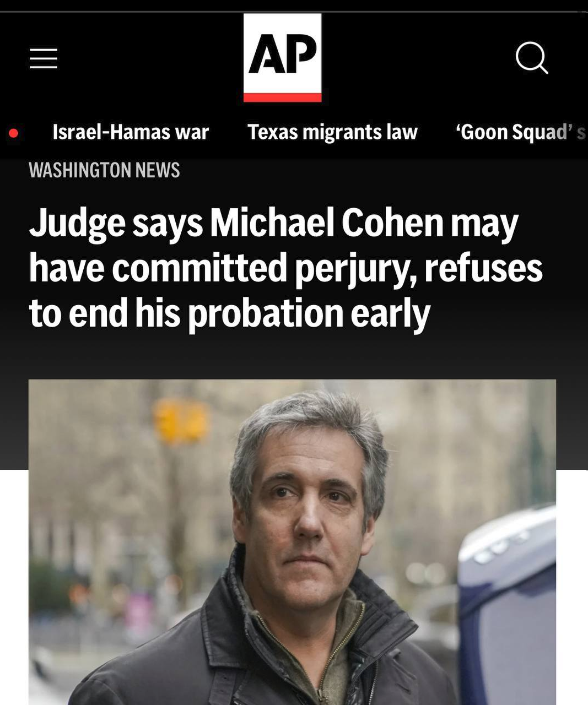Open the Michael Cohen article photo
The width and height of the screenshot is (588, 705).
pos(292,542)
